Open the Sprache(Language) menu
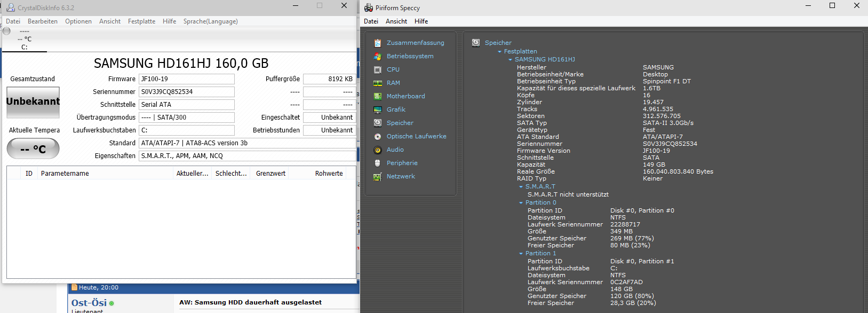 211,21
